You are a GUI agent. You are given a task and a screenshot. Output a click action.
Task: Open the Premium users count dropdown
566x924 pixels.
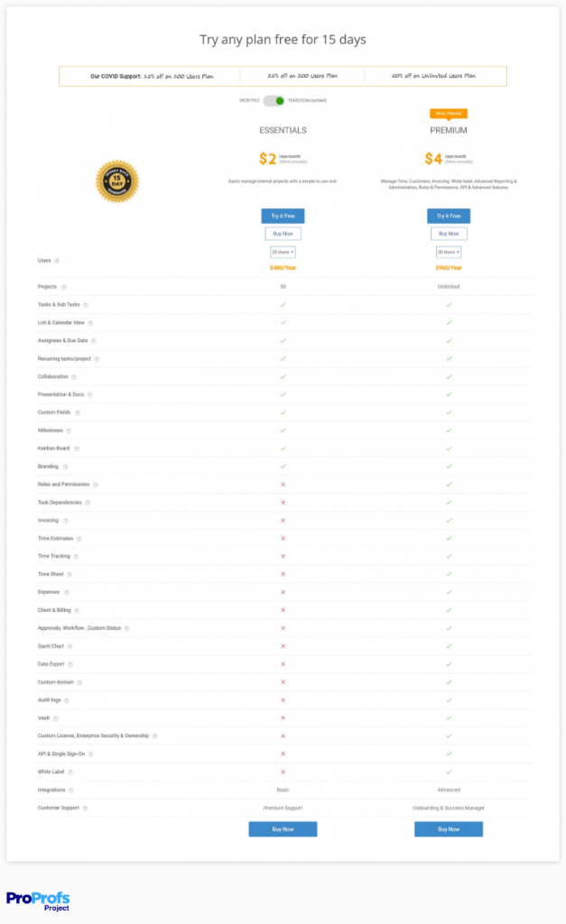pyautogui.click(x=449, y=252)
